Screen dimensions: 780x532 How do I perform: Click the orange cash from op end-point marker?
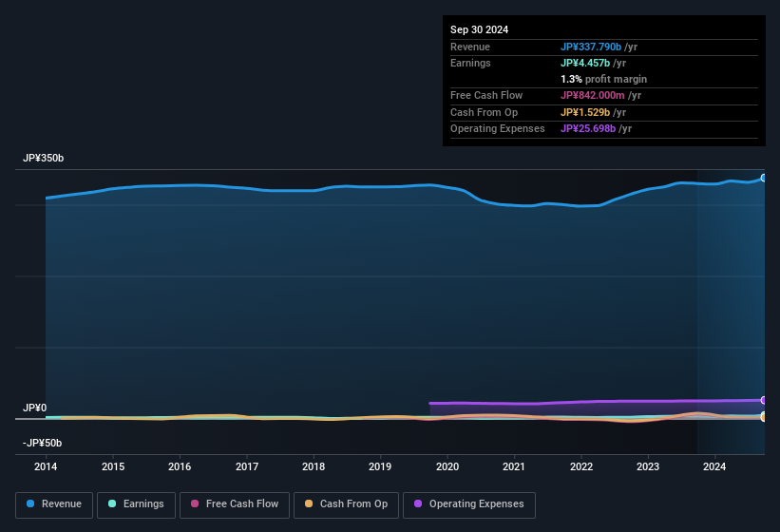(x=764, y=417)
